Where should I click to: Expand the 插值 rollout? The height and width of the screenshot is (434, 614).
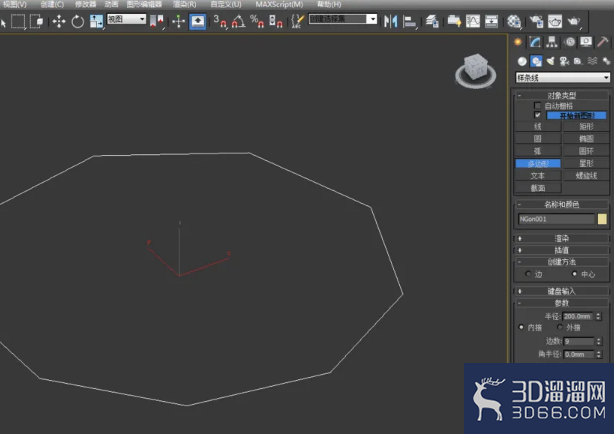pos(562,250)
